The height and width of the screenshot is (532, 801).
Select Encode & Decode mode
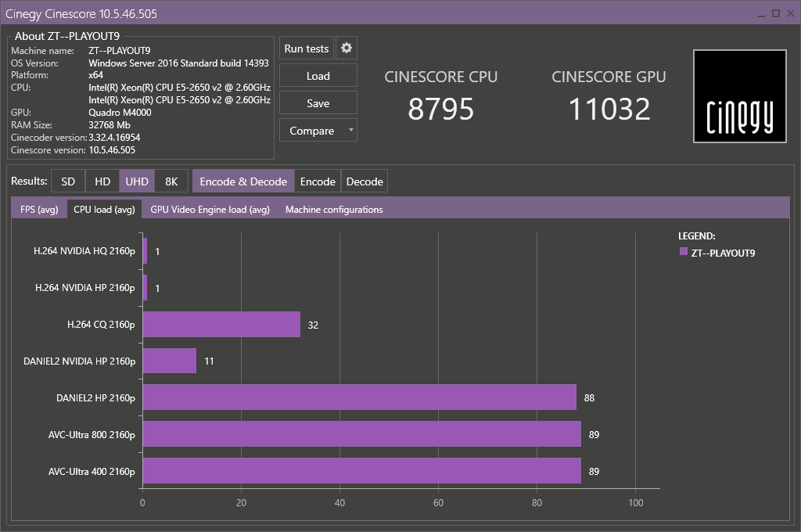coord(243,182)
